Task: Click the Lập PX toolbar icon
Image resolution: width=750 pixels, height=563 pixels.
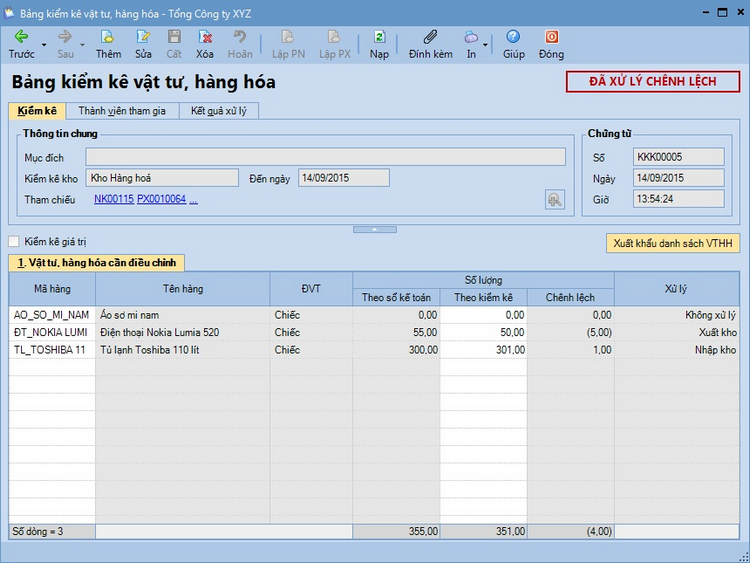Action: (334, 37)
